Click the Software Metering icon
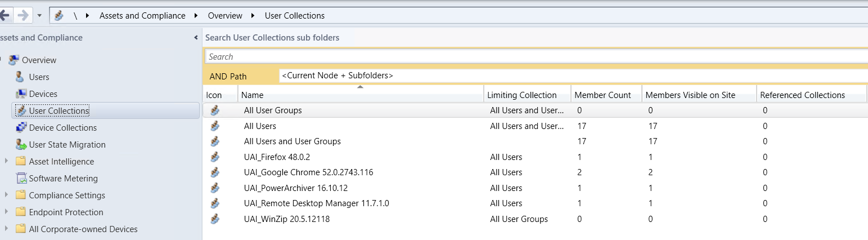Viewport: 868px width, 240px height. (21, 179)
